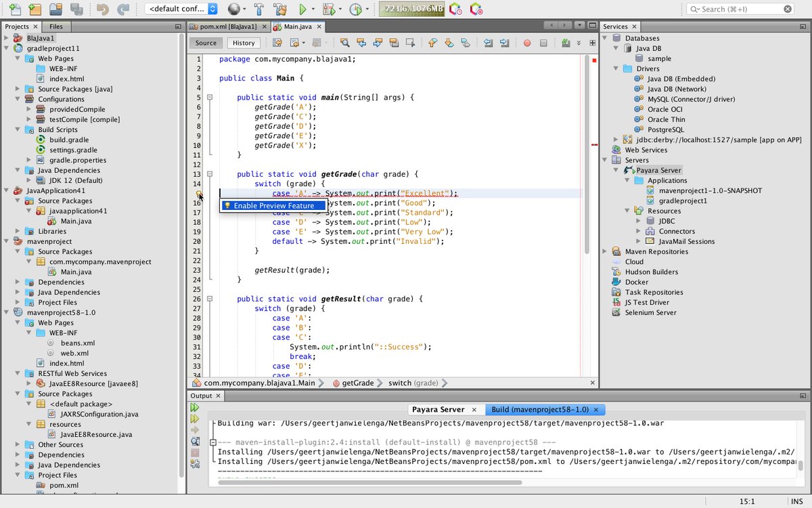Click the Shift Line Right editor icon
This screenshot has height=508, width=812.
504,43
